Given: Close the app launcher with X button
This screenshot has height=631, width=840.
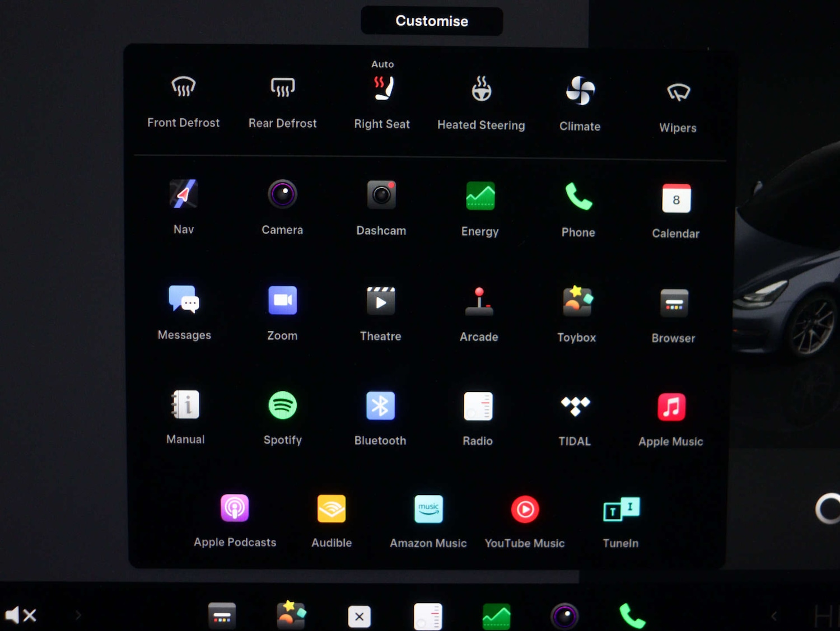Looking at the screenshot, I should point(359,616).
